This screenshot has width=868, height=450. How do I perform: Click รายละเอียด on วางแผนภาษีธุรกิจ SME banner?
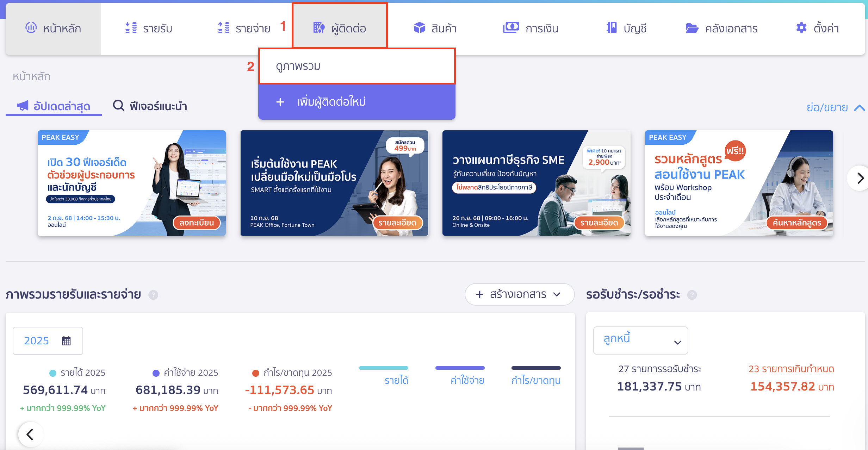599,223
